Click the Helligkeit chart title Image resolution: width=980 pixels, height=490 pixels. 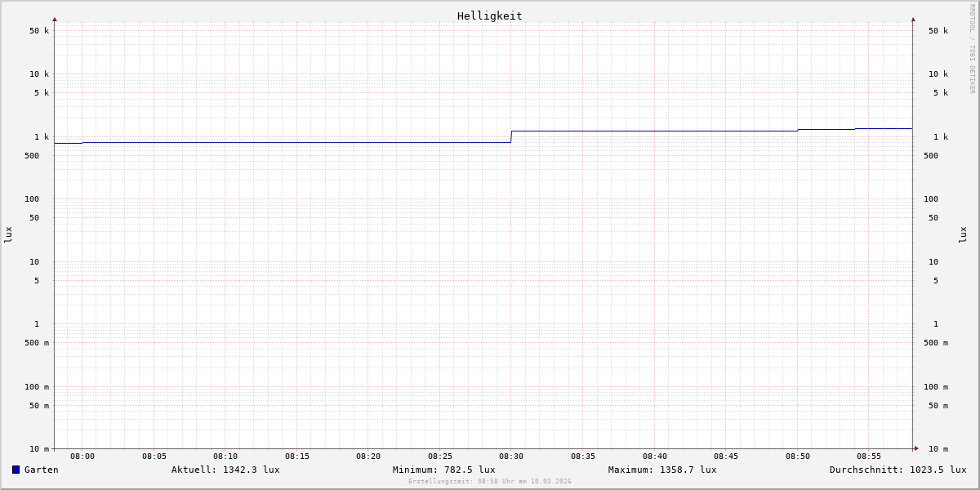point(490,16)
